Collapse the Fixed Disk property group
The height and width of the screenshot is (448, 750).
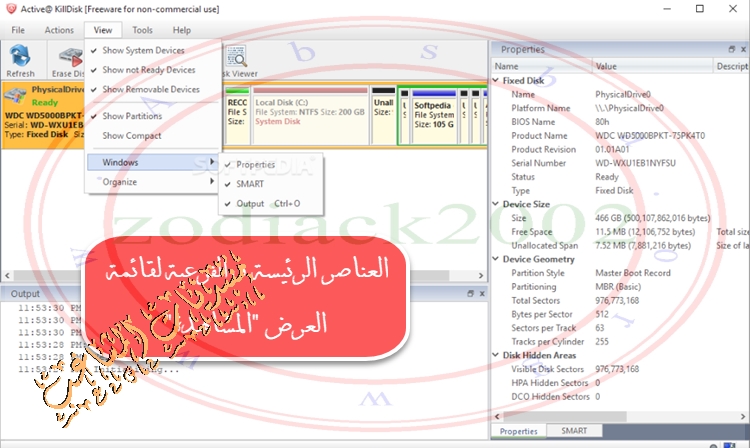point(496,80)
